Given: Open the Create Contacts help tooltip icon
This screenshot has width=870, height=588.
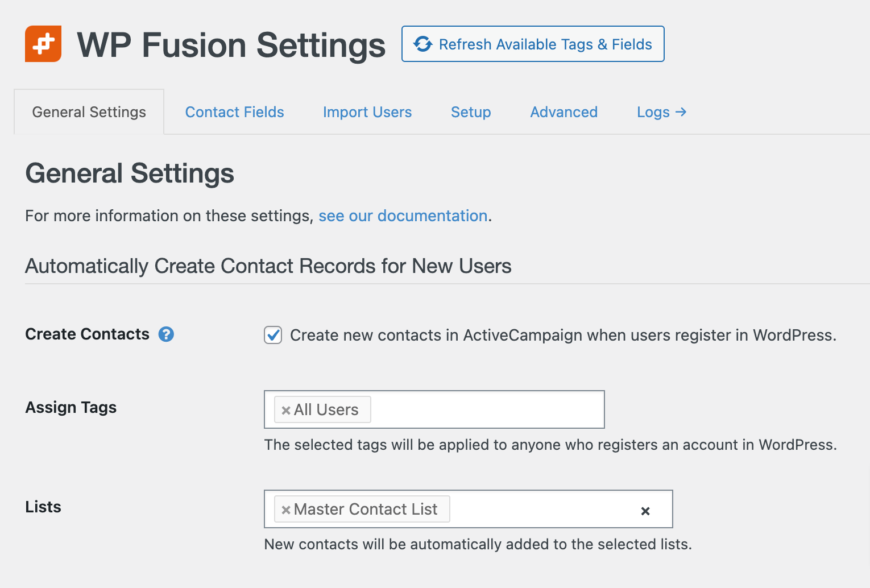Looking at the screenshot, I should click(x=166, y=334).
